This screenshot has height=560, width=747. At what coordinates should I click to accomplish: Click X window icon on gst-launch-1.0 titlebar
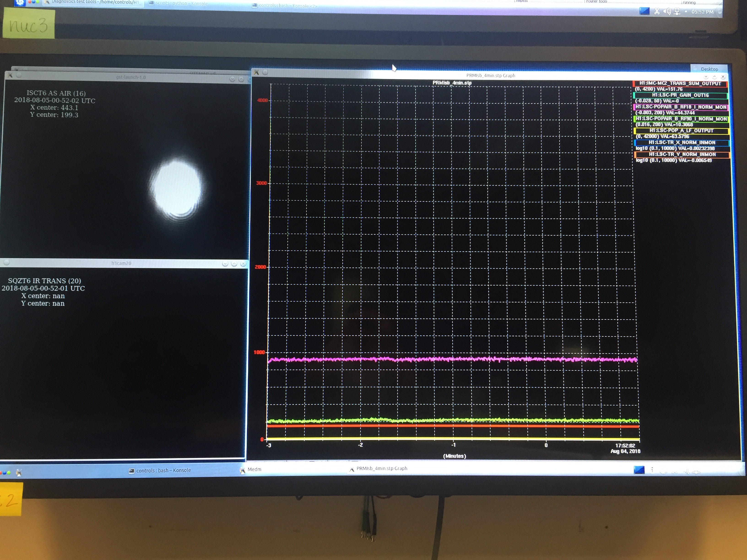[x=10, y=75]
